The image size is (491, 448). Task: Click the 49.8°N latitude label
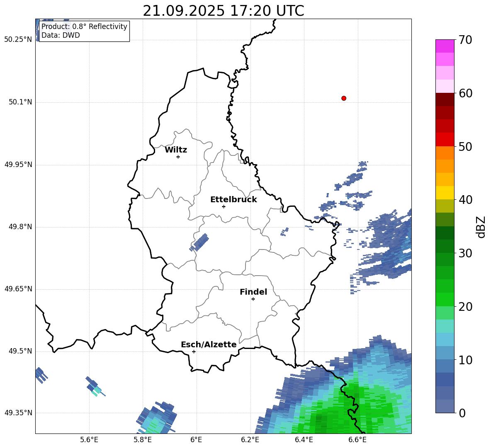21,227
